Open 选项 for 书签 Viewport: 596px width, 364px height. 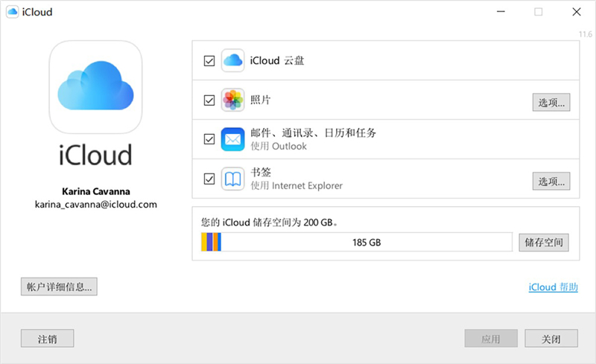point(551,181)
